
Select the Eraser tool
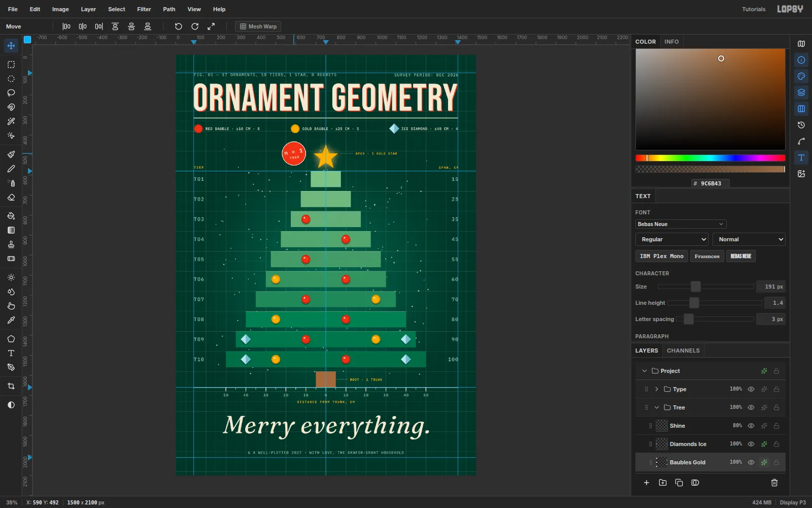pyautogui.click(x=11, y=197)
